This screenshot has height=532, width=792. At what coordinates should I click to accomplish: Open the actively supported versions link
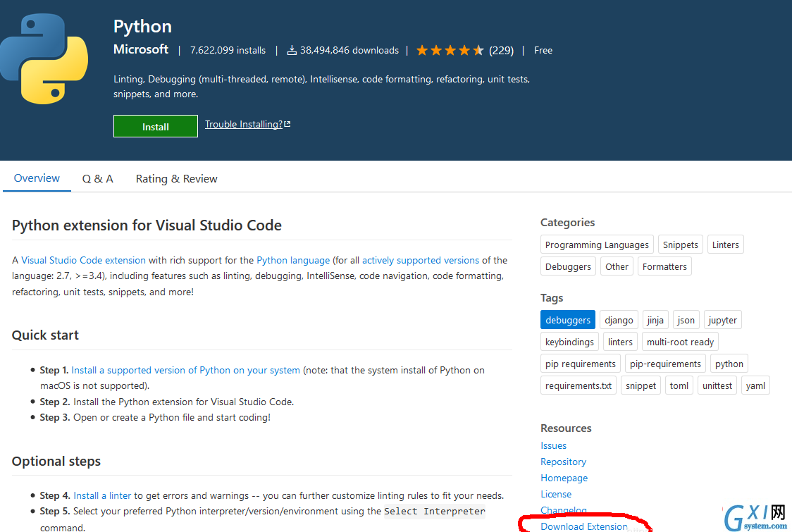point(420,260)
